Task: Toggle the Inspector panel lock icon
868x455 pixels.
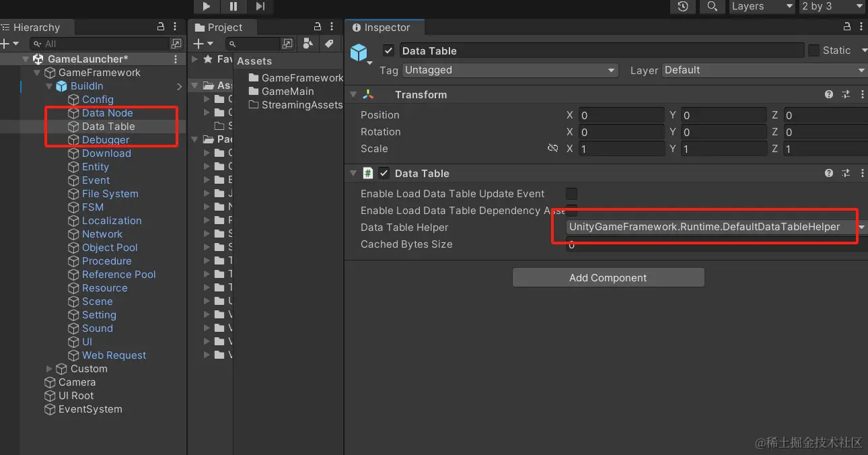Action: point(847,27)
